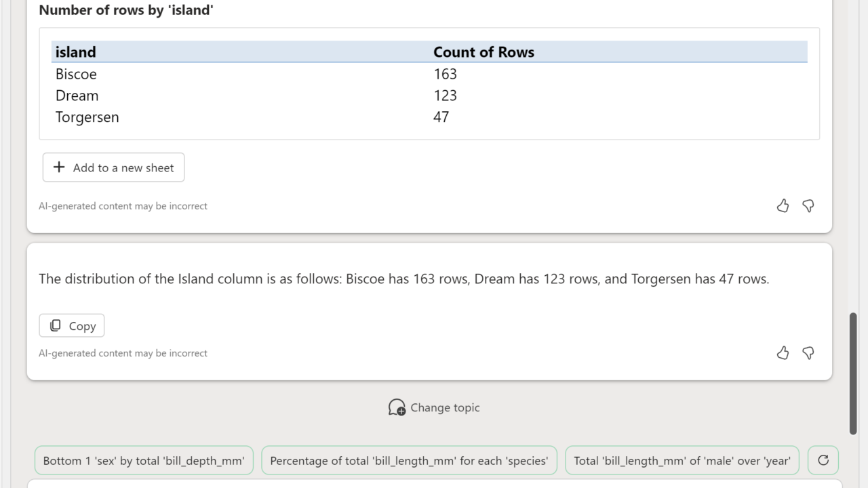
Task: Select the Biscoe row label
Action: pyautogui.click(x=76, y=74)
